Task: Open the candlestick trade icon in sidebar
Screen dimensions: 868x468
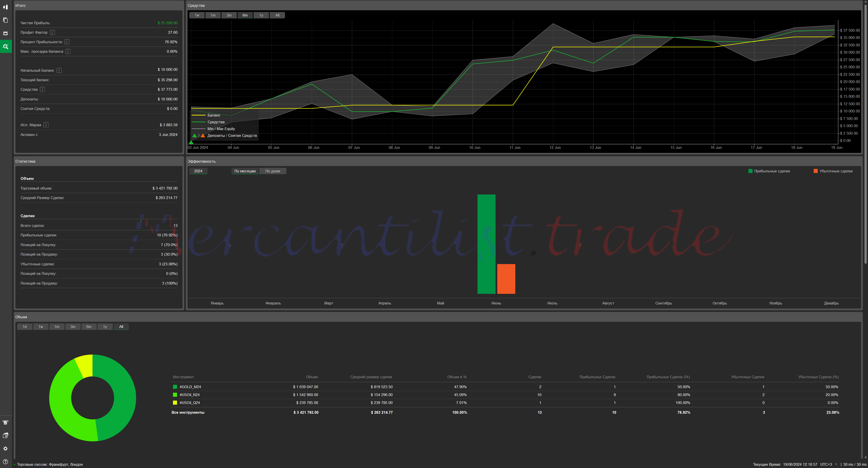Action: click(x=5, y=7)
